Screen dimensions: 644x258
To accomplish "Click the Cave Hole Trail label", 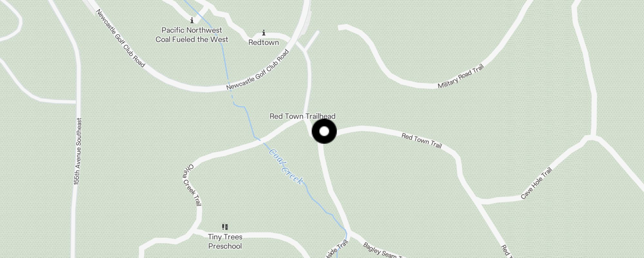I will point(536,183).
